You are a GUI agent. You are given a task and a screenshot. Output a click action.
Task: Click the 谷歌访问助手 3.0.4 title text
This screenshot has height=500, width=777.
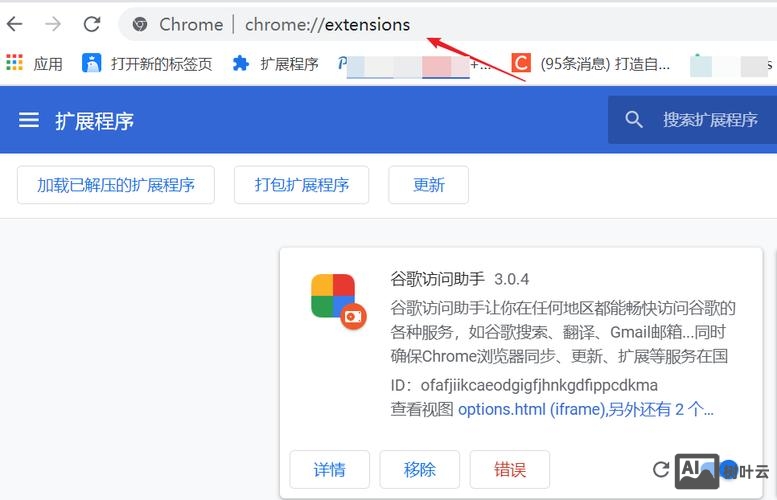(x=459, y=279)
